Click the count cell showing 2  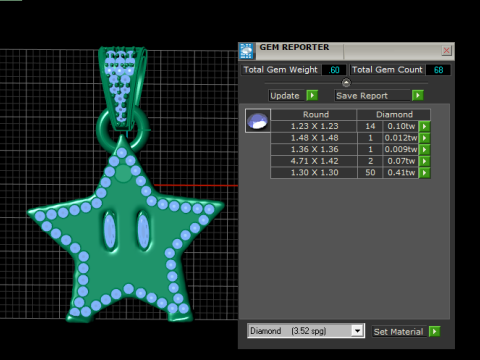pos(370,161)
